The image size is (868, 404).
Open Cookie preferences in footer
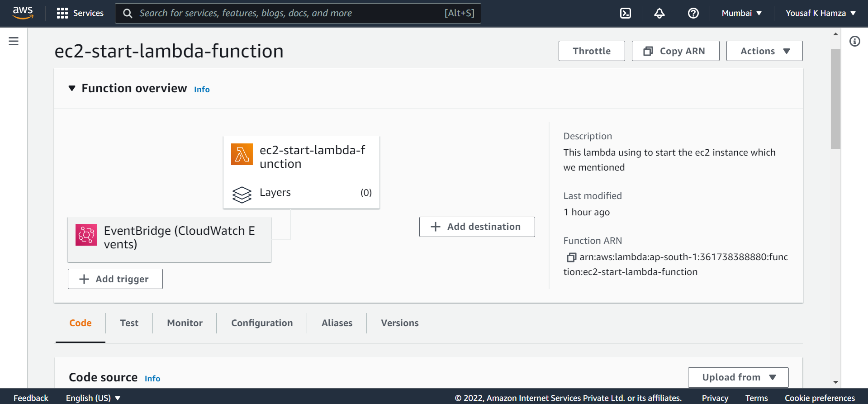[820, 398]
